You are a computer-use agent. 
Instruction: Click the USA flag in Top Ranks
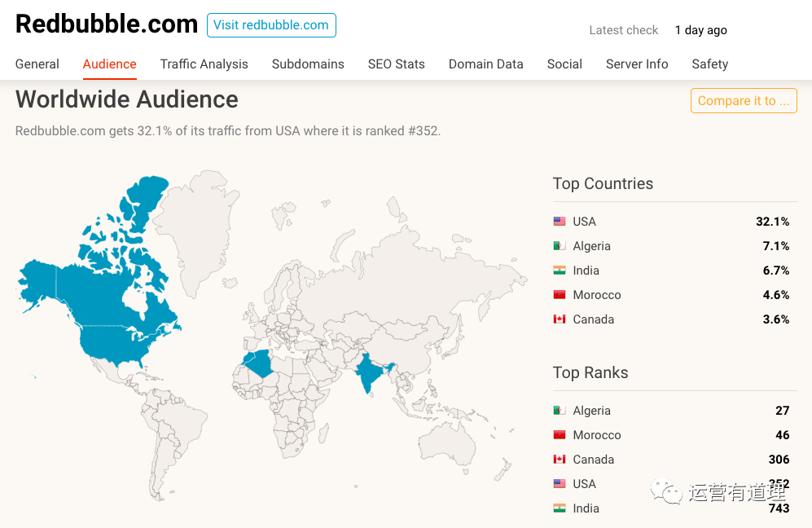point(560,483)
